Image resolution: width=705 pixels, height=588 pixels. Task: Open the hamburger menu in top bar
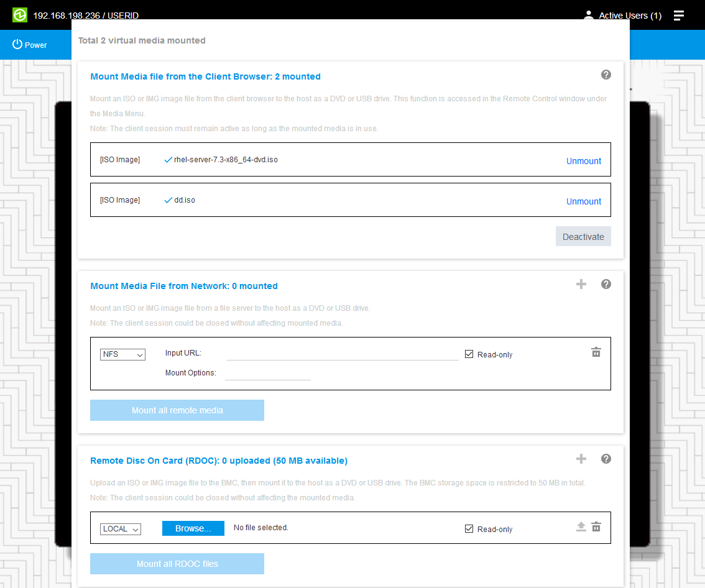point(678,16)
